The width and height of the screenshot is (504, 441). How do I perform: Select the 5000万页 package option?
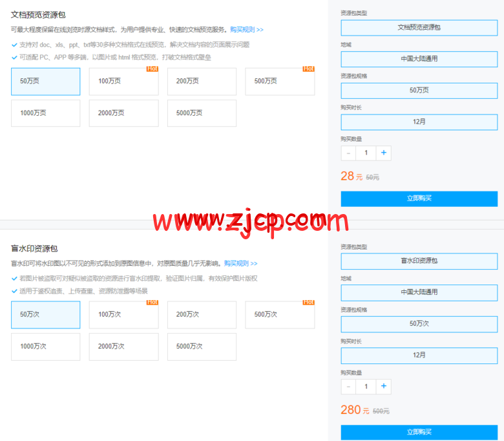click(x=202, y=113)
